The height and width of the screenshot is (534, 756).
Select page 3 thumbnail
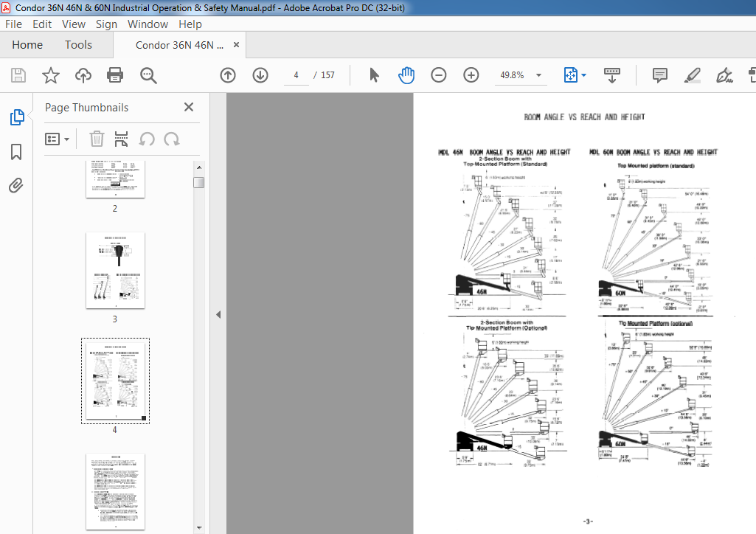coord(115,271)
